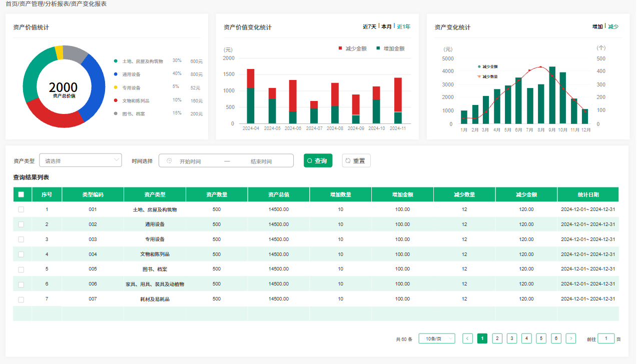Image resolution: width=637 pixels, height=364 pixels.
Task: Select the 减少 tab in 资产变化统计
Action: (x=613, y=26)
